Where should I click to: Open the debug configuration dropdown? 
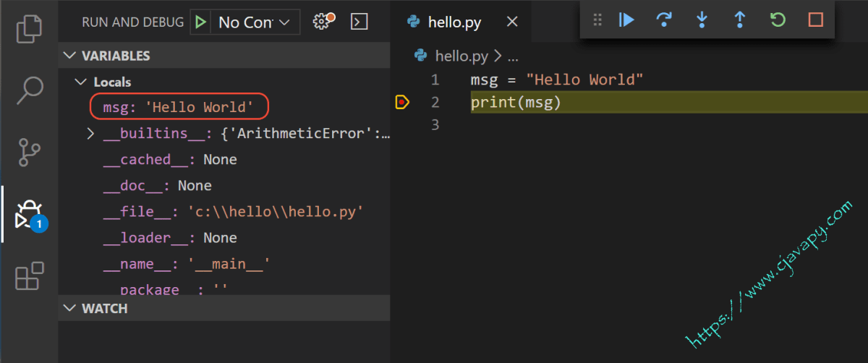[255, 22]
